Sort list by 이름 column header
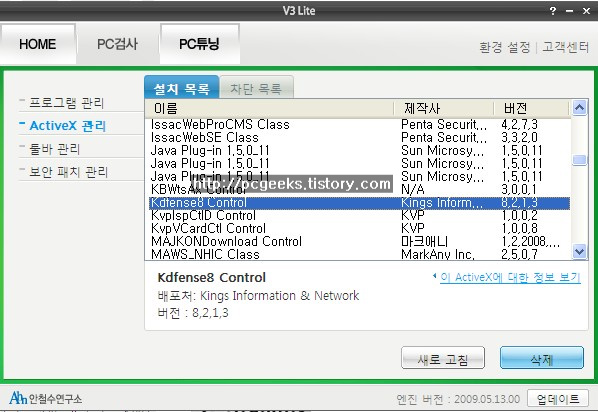The width and height of the screenshot is (598, 412). [269, 108]
